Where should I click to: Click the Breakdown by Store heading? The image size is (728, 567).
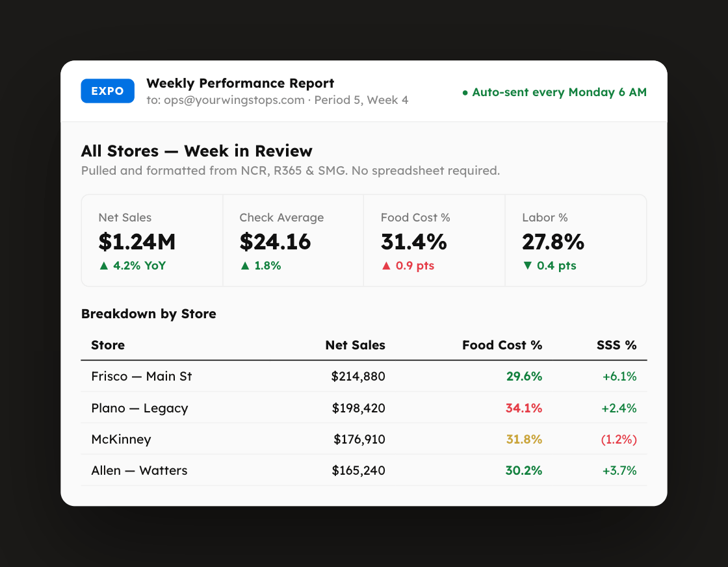tap(149, 314)
